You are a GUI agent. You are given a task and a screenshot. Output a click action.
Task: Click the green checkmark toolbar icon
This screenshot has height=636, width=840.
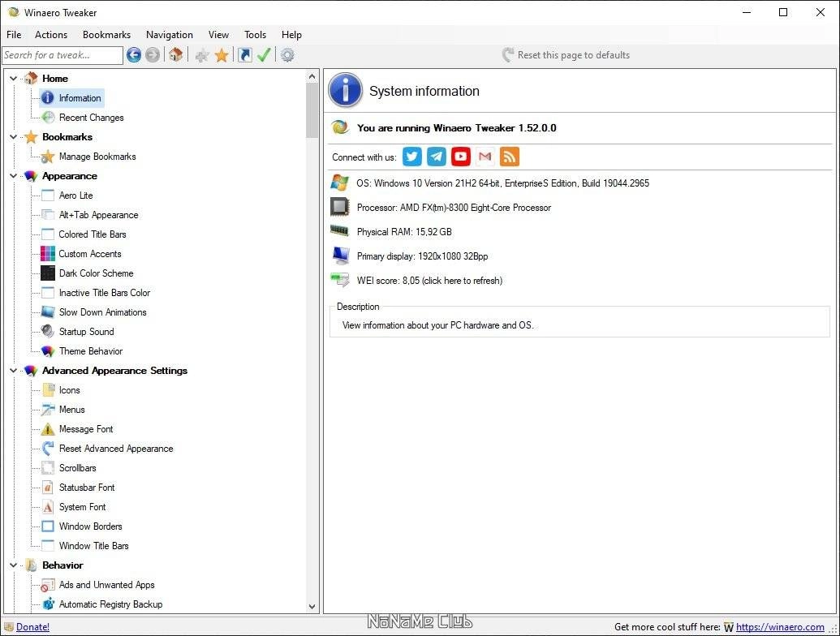coord(264,54)
